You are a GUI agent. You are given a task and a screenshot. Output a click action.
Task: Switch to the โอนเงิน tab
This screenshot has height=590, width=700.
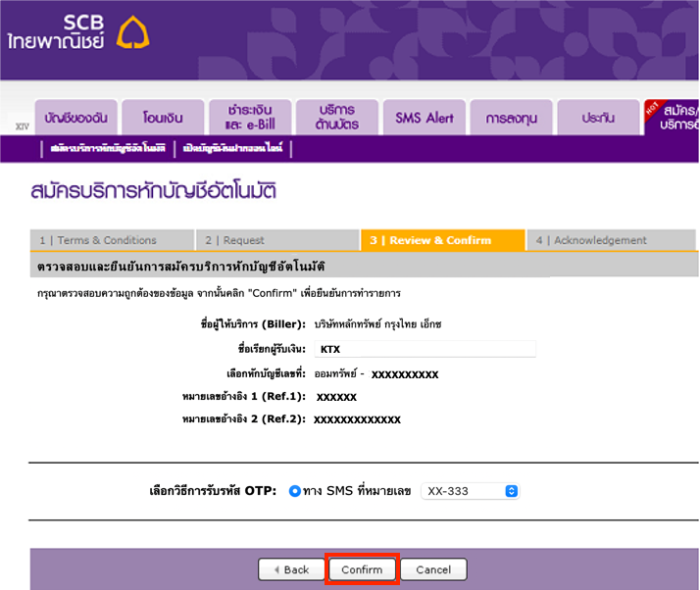pyautogui.click(x=165, y=118)
